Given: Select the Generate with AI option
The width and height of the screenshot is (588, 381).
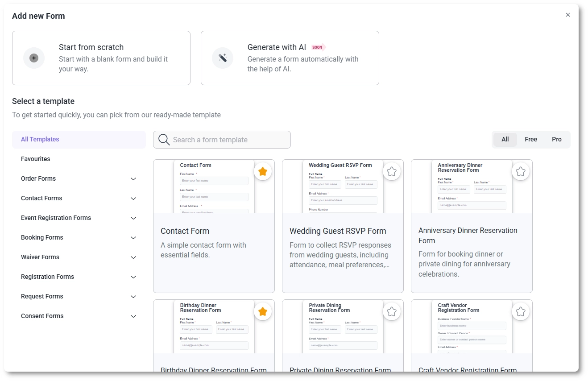Looking at the screenshot, I should coord(290,58).
